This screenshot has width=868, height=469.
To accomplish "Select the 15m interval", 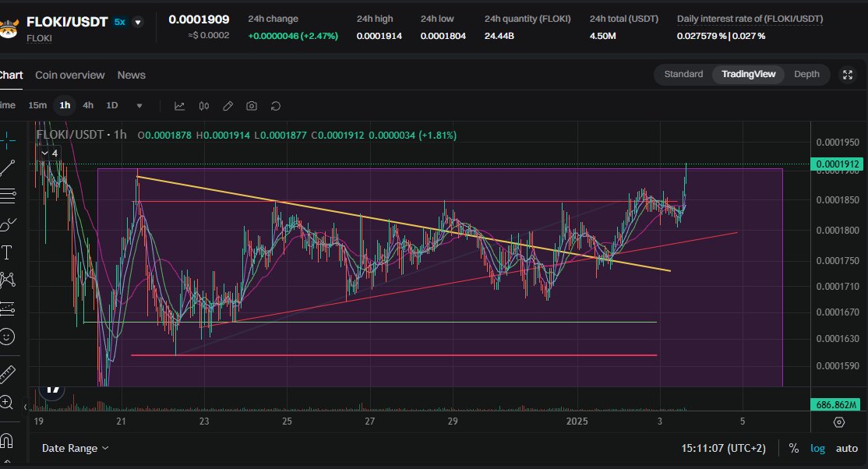I will (37, 105).
